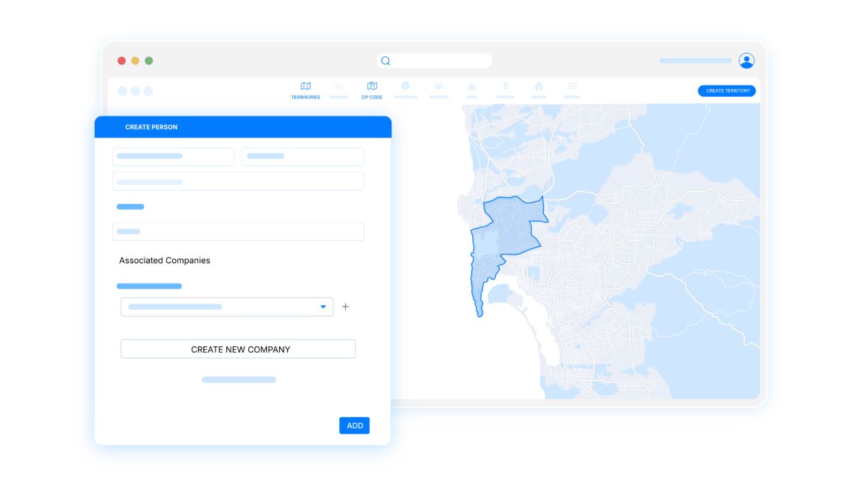Click the top-right field in Create Person form
This screenshot has height=488, width=868.
click(x=302, y=156)
